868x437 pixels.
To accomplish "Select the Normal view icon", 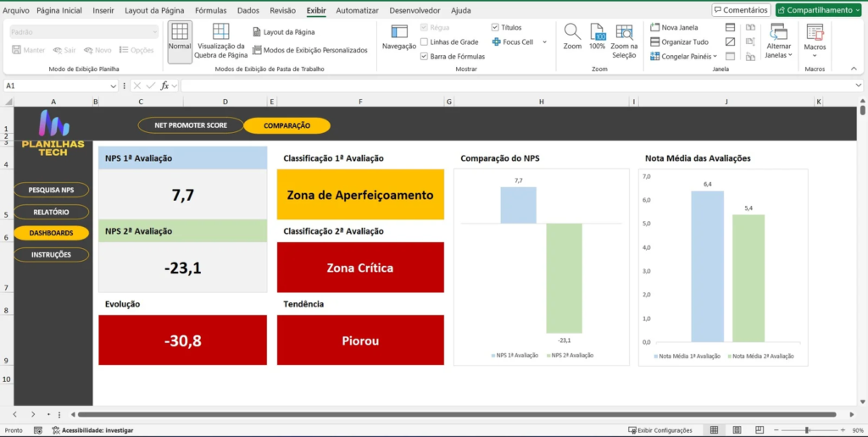I will click(179, 34).
